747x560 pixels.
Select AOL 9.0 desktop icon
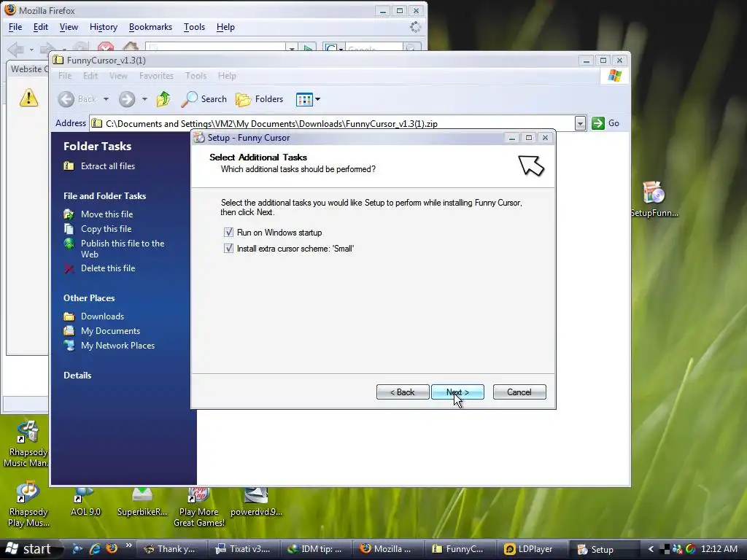click(x=85, y=502)
